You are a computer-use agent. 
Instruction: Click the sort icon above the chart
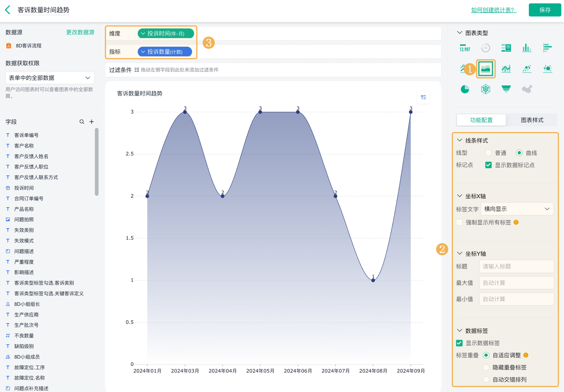(423, 97)
